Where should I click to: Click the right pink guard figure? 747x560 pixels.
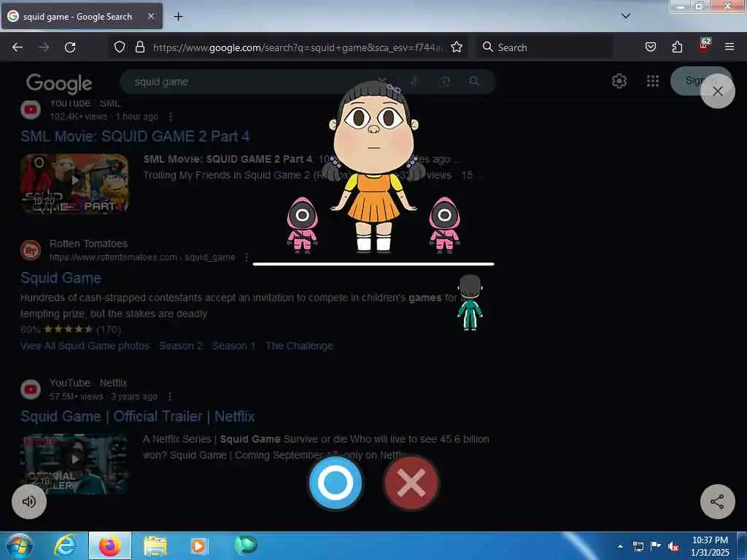point(444,224)
